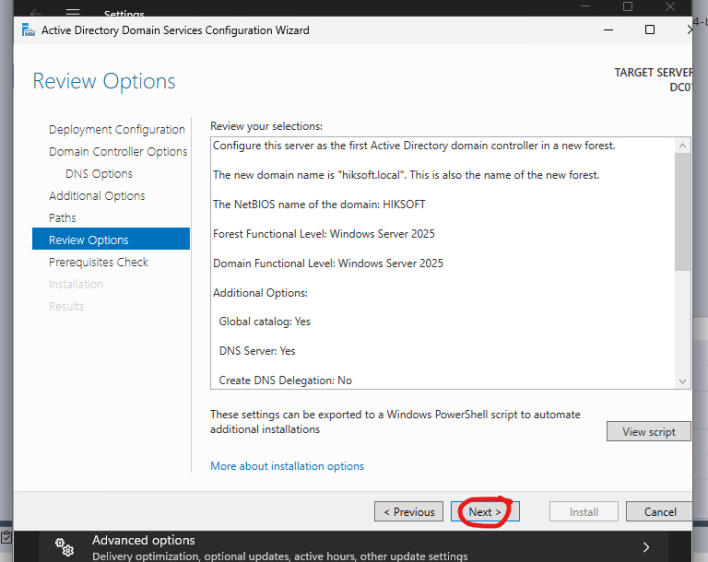Click the 'Configure this server as the first' line

click(414, 145)
